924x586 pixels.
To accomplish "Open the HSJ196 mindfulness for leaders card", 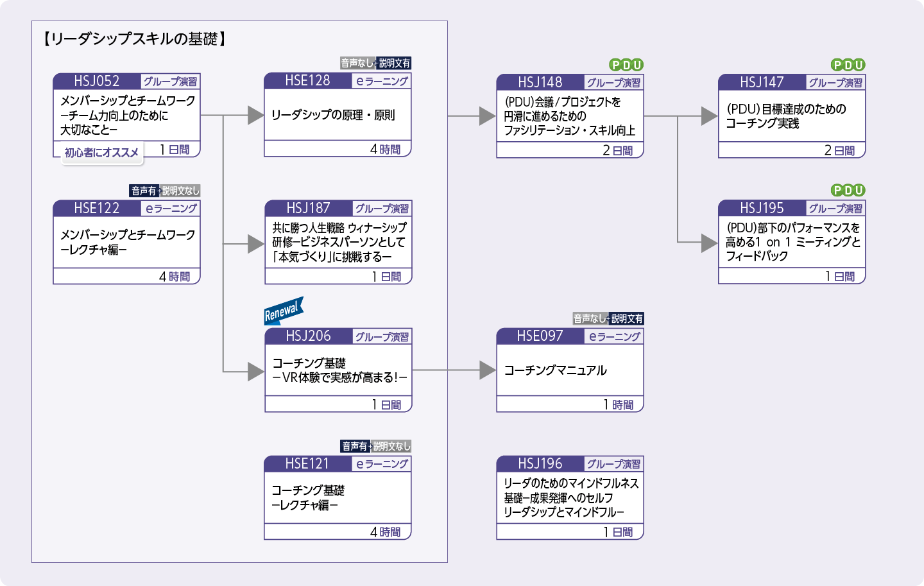I will (x=570, y=498).
